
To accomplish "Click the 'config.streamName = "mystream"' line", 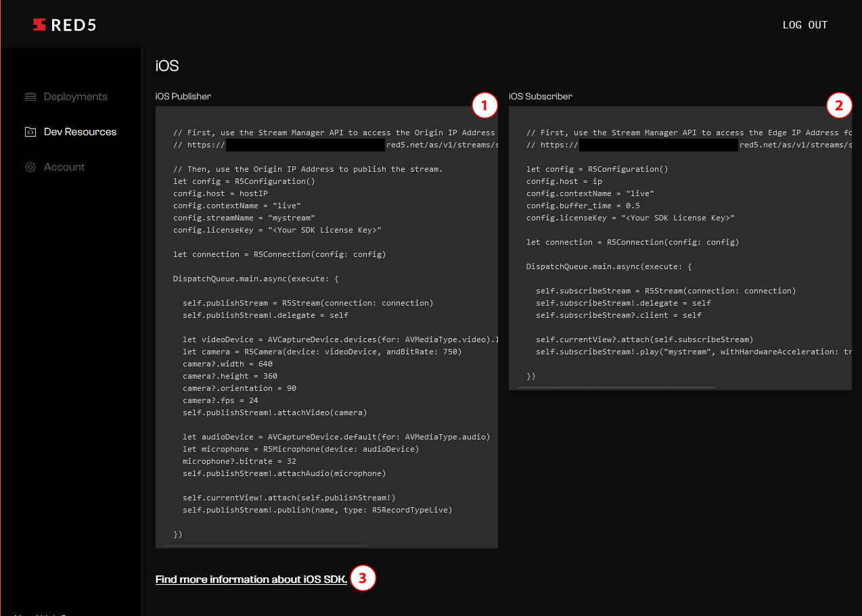I will 244,218.
